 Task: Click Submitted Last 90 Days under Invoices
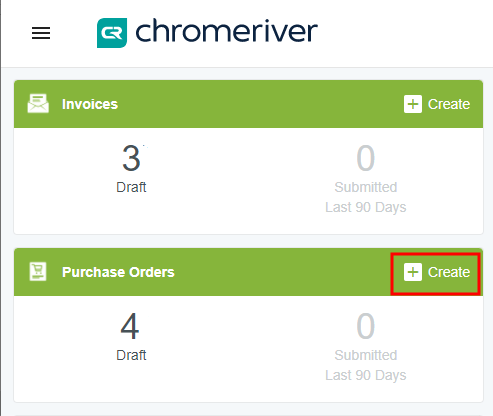(x=366, y=197)
